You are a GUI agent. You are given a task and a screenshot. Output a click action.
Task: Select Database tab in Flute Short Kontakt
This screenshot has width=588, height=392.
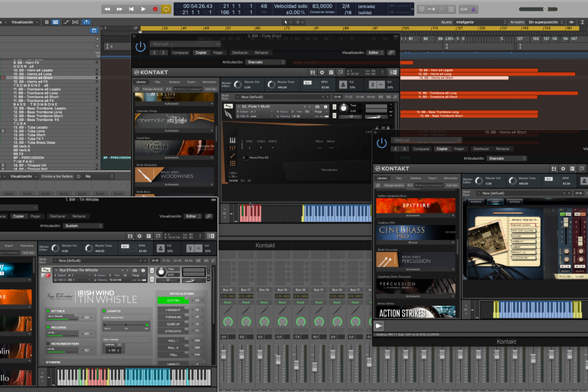(x=175, y=82)
